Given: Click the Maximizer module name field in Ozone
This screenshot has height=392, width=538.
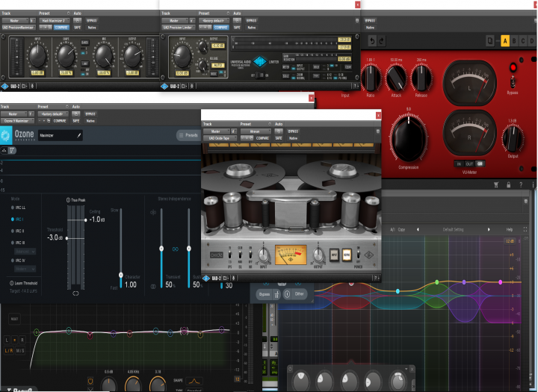Looking at the screenshot, I should point(60,135).
